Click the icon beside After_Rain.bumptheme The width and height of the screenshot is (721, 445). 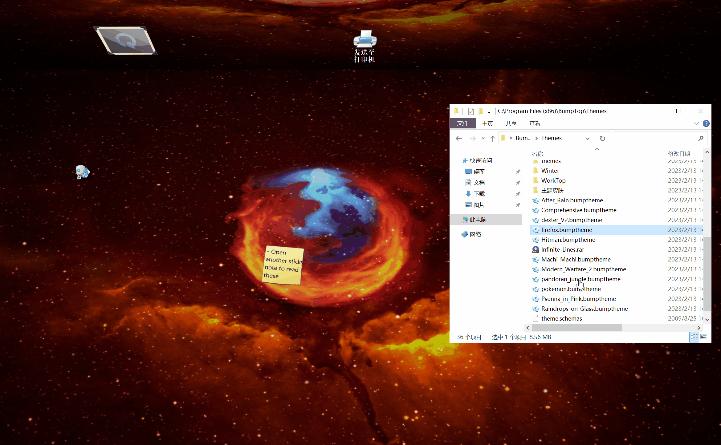tap(535, 200)
